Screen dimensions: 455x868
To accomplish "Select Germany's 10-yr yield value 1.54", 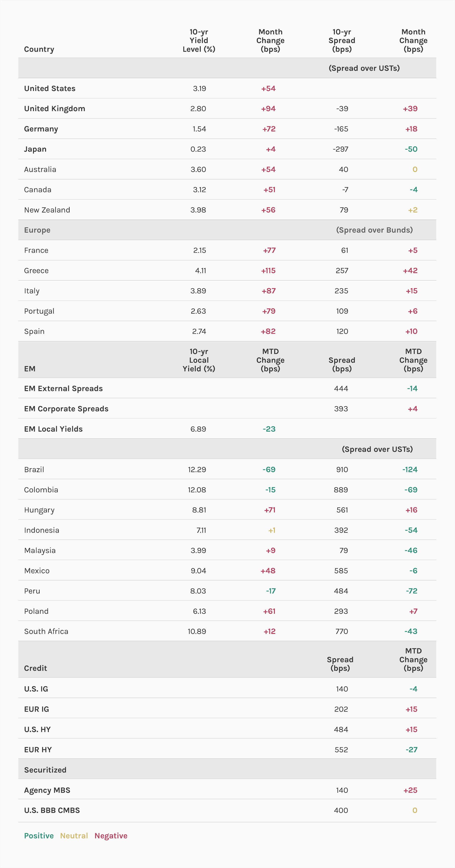I will click(199, 129).
